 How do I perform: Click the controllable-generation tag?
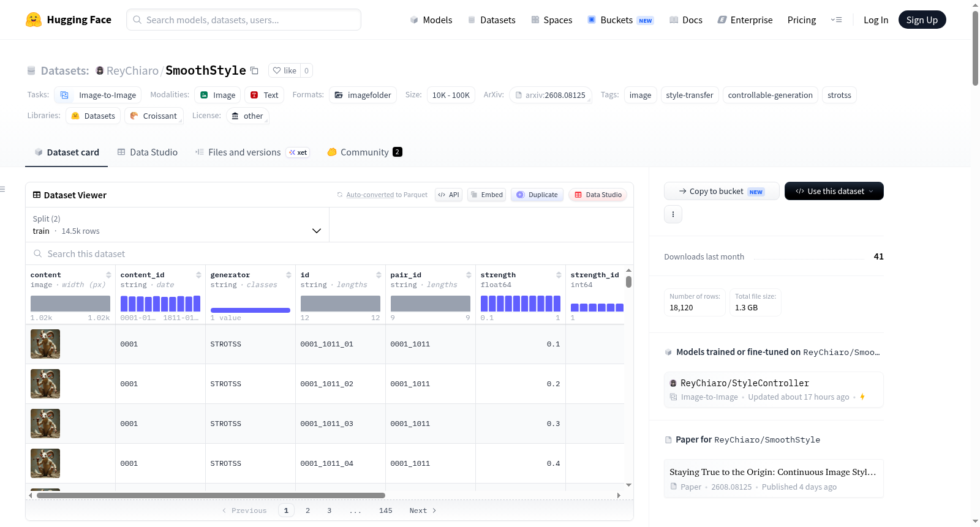coord(770,95)
